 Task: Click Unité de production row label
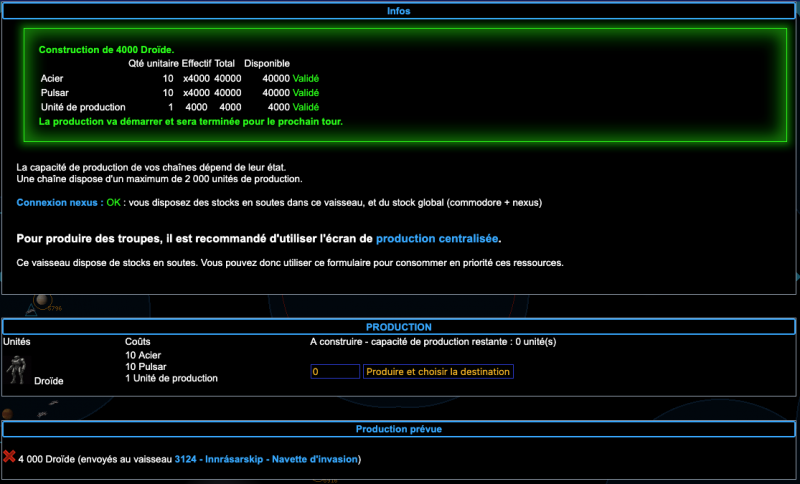click(83, 107)
